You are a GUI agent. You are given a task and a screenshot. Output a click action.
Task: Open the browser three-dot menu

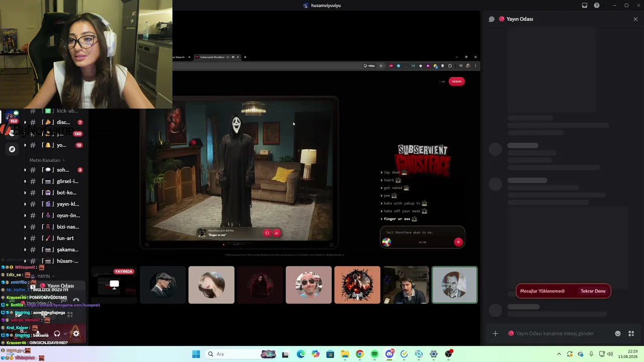475,66
